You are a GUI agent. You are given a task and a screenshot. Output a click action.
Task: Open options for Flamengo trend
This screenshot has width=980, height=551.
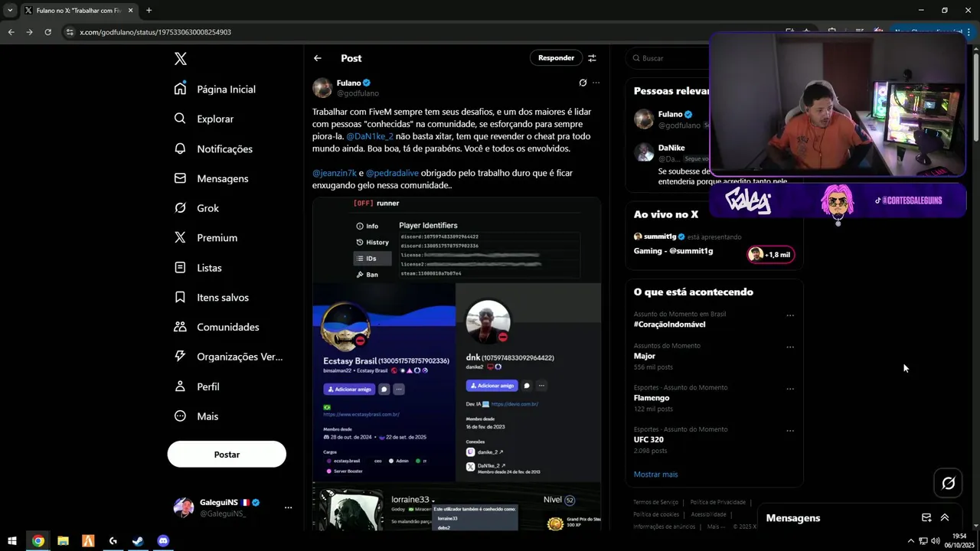pos(790,389)
